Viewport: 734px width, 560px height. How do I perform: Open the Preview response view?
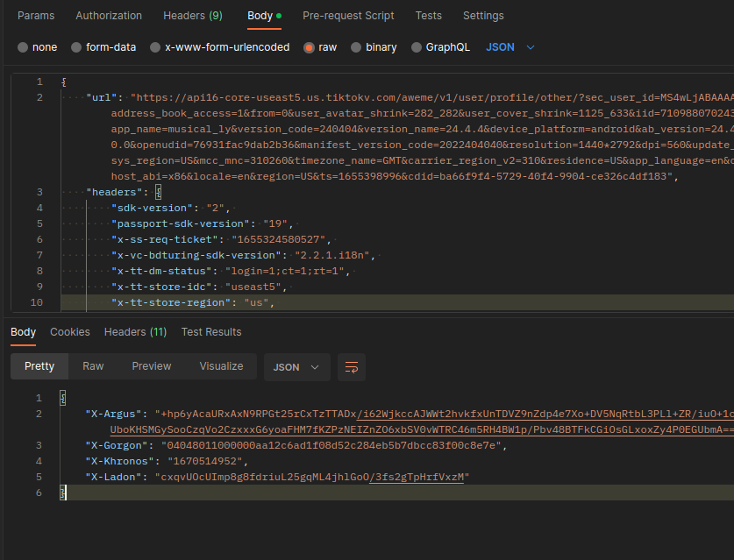pyautogui.click(x=151, y=366)
